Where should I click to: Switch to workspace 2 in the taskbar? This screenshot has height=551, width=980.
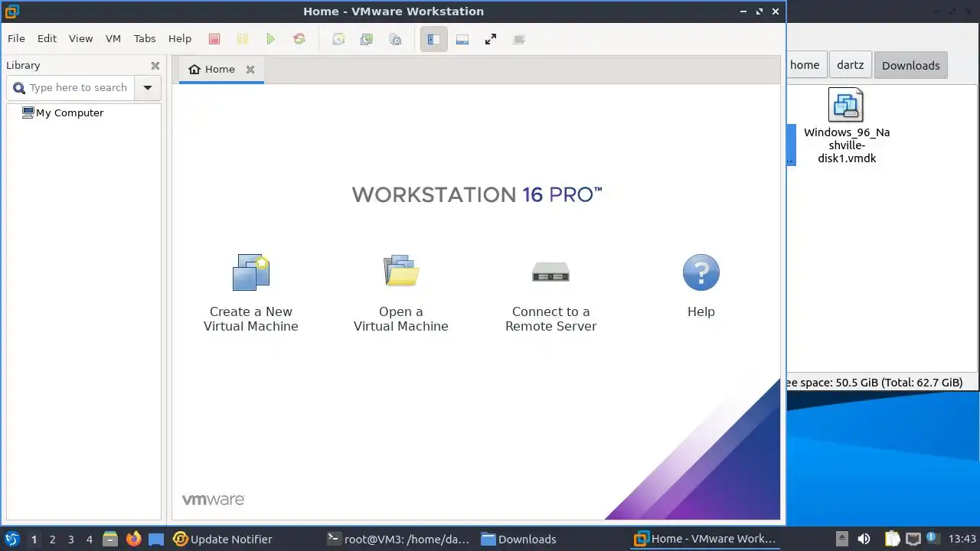click(x=52, y=540)
